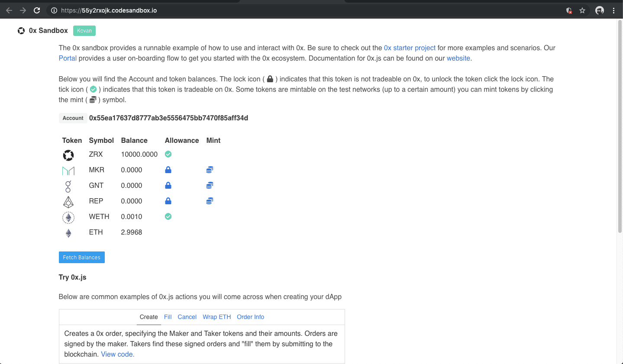Click WETH balance 0.0010
Screen dimensions: 623x364
(x=132, y=216)
